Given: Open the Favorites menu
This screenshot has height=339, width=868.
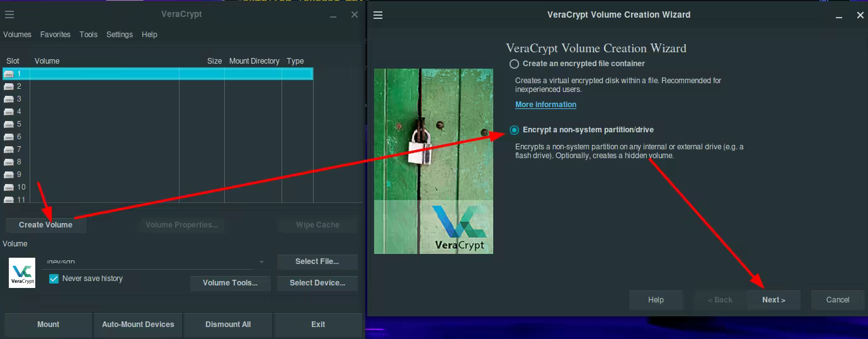Looking at the screenshot, I should (55, 35).
